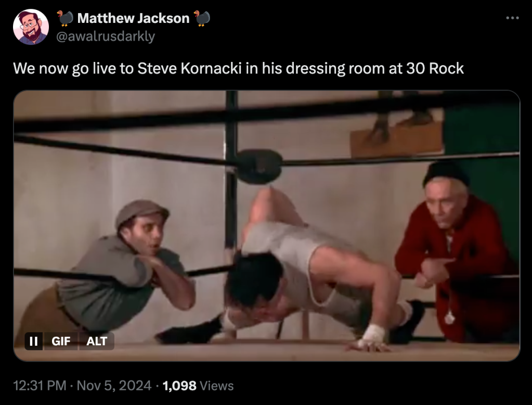This screenshot has height=405, width=532.
Task: Open Matthew Jackson's cartoon profile avatar
Action: pos(31,27)
